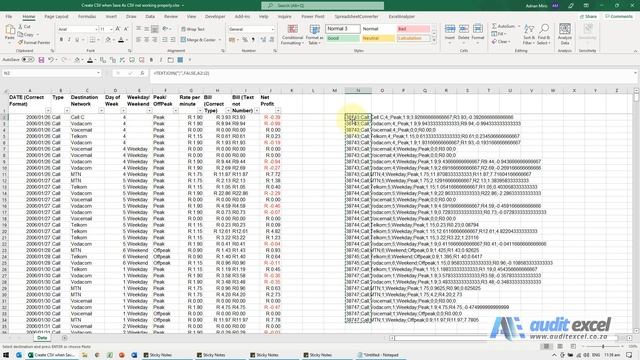The height and width of the screenshot is (360, 640).
Task: Click Decrease Font Size icon
Action: [x=126, y=29]
